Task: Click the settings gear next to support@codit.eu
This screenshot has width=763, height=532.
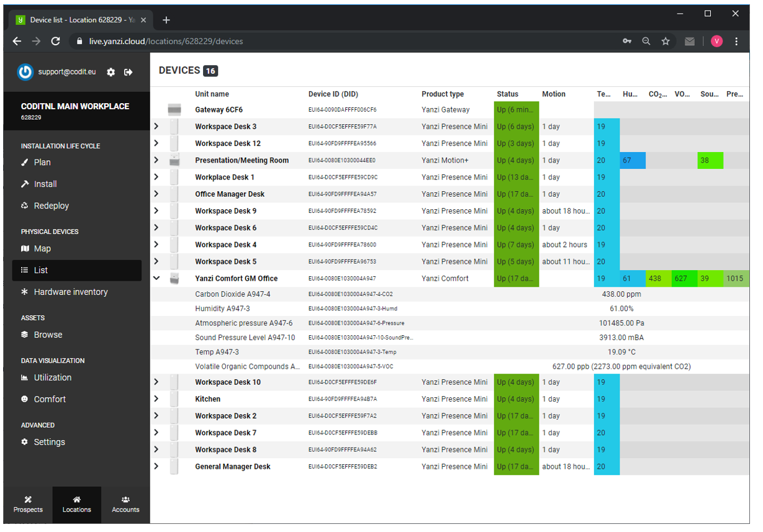Action: coord(111,72)
